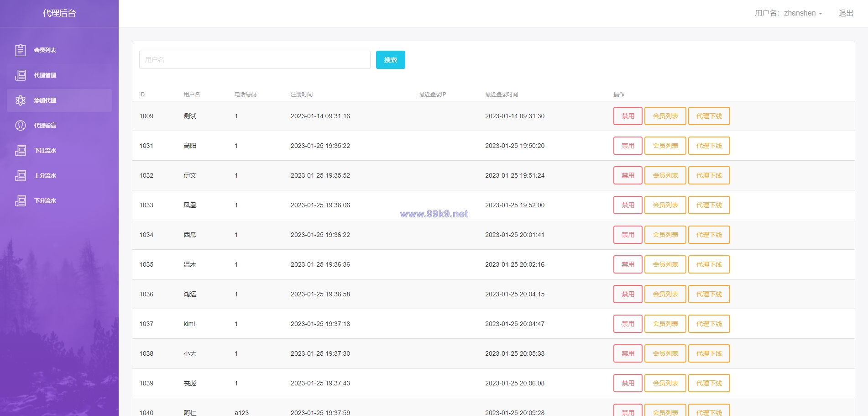This screenshot has height=416, width=868.
Task: View 代理下线 in row 温木
Action: [x=709, y=264]
